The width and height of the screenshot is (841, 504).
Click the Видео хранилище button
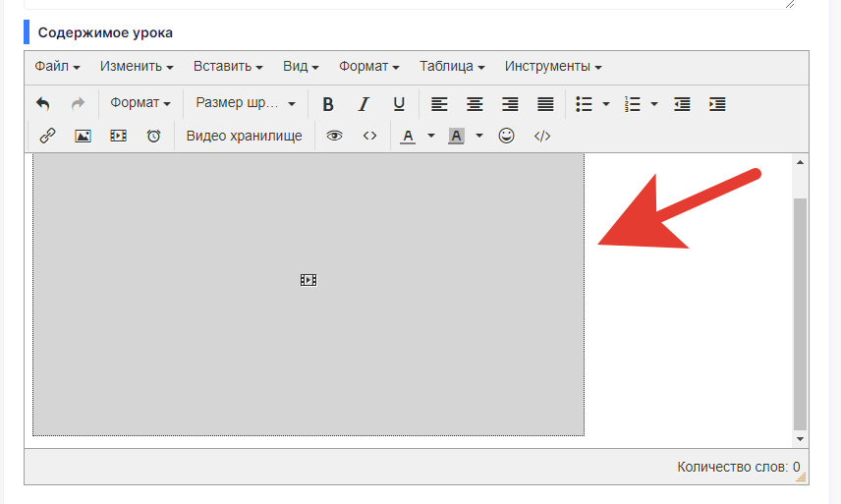tap(244, 137)
